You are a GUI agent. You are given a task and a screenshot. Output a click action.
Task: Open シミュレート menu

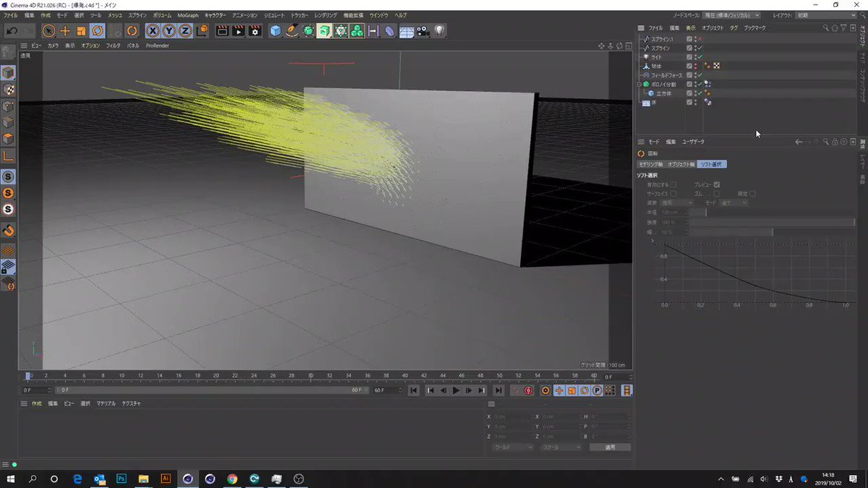(274, 15)
